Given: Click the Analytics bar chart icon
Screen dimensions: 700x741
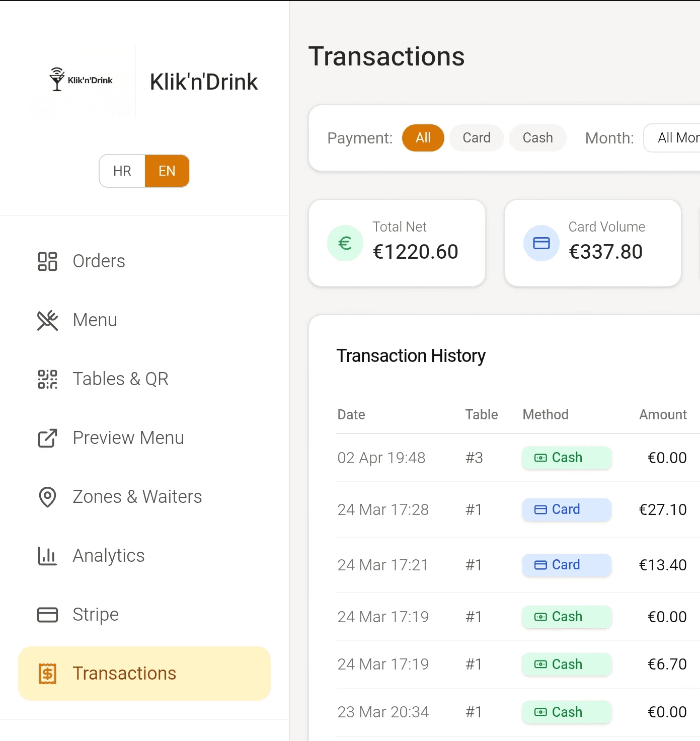Looking at the screenshot, I should point(48,556).
